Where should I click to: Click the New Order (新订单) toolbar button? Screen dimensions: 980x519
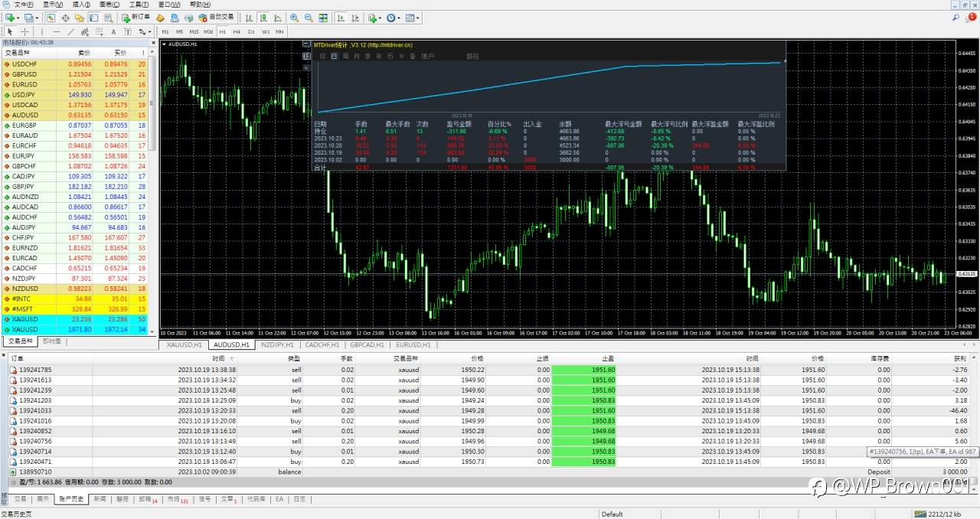tap(136, 18)
